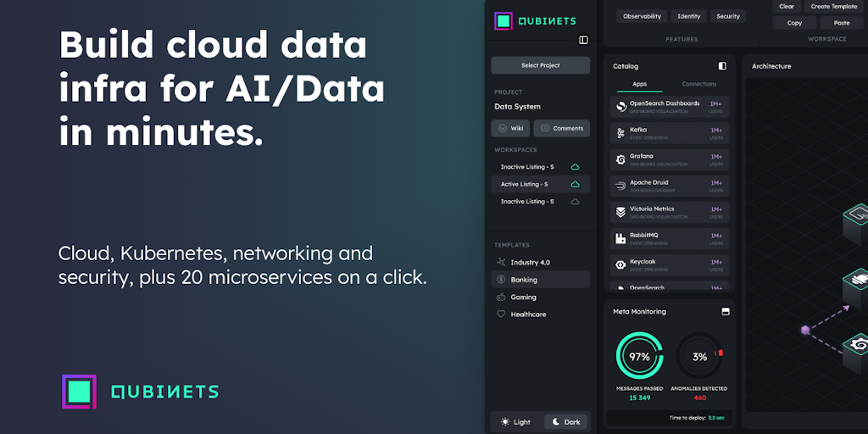Click the Kafka app icon

pos(620,133)
